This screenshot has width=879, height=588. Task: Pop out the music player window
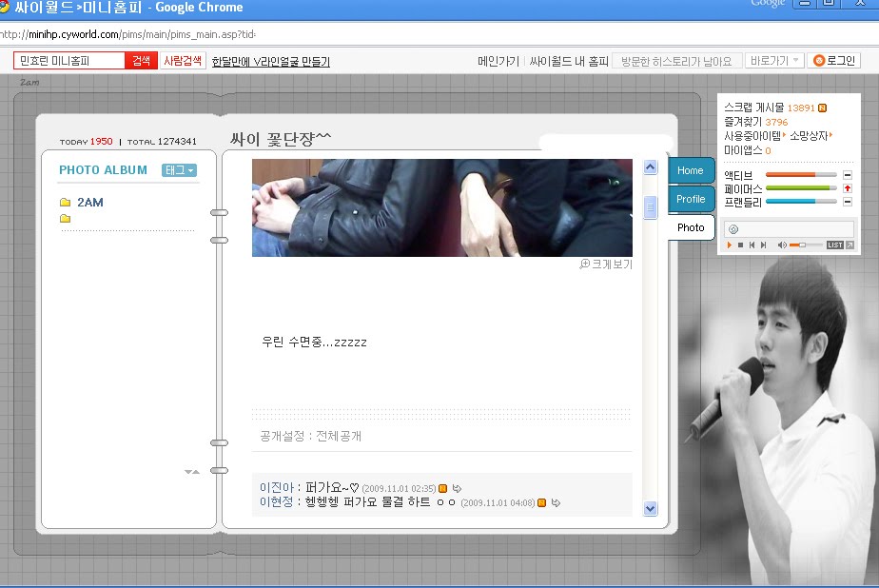point(850,245)
